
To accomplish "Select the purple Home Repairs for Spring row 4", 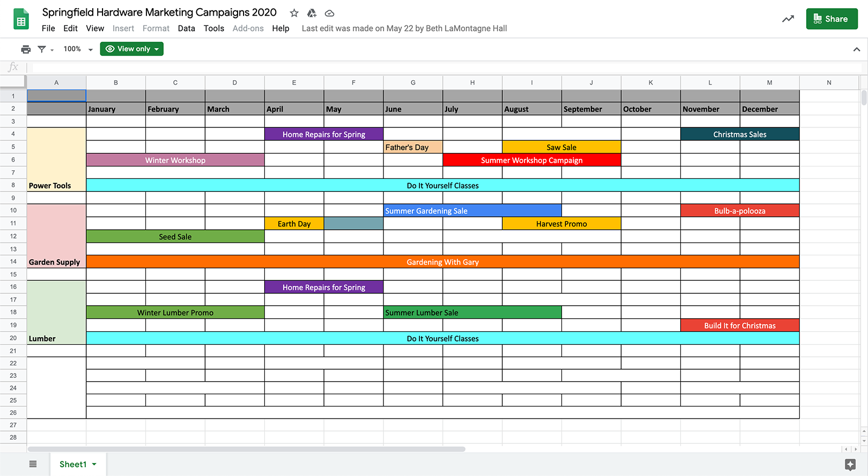I will coord(324,134).
